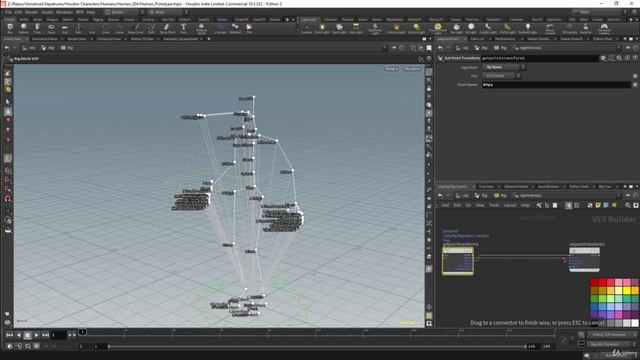640x360 pixels.
Task: Select the magnet snapping tool in the viewport toolbar
Action: tap(8, 199)
